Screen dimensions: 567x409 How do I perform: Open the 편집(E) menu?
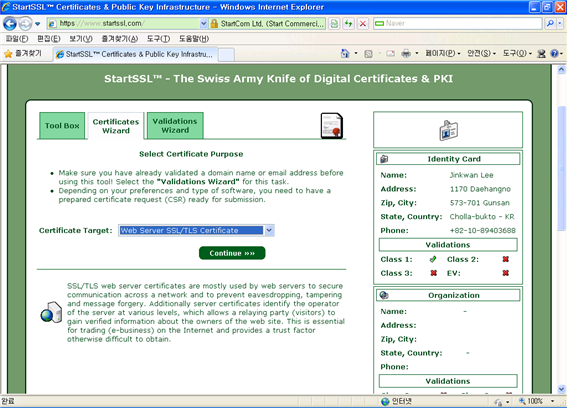pos(49,39)
